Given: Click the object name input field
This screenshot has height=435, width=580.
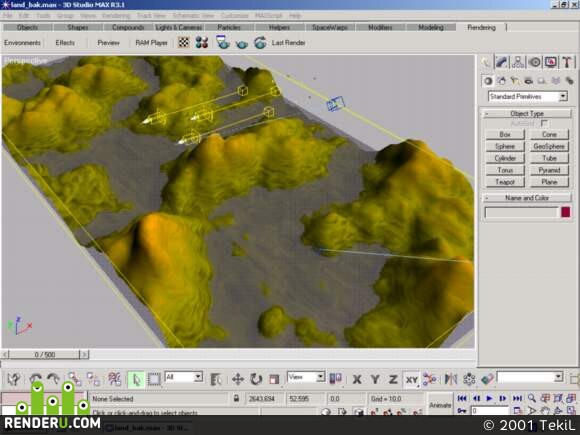Looking at the screenshot, I should [521, 213].
